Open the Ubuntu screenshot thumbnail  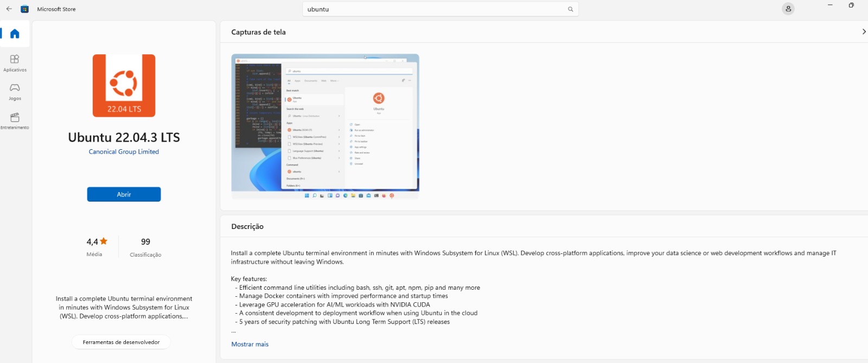click(x=325, y=126)
